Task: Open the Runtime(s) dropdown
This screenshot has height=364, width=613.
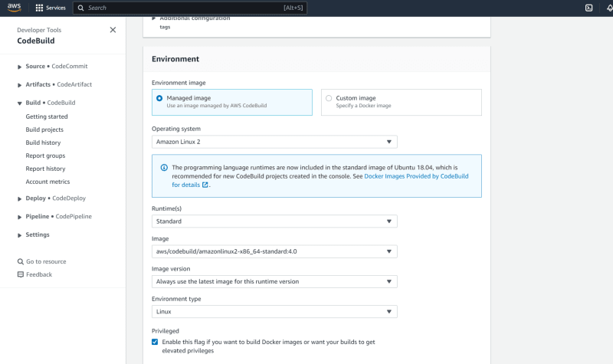Action: click(274, 221)
